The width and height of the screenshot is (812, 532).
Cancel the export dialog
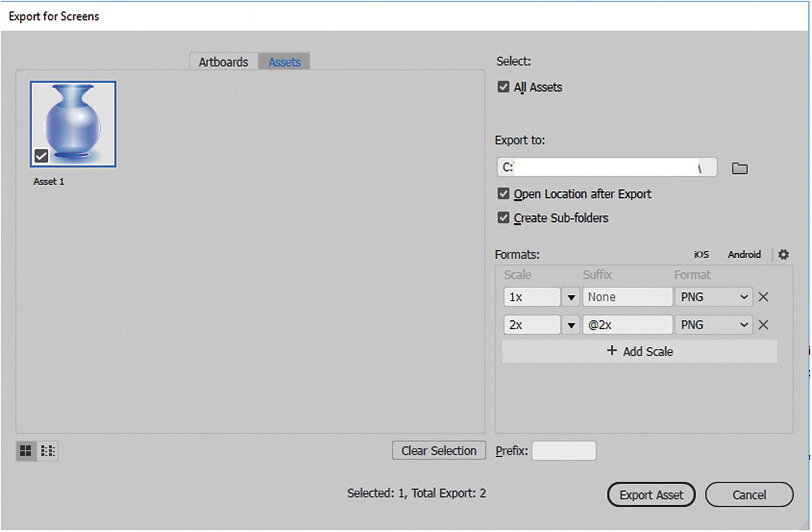tap(749, 494)
